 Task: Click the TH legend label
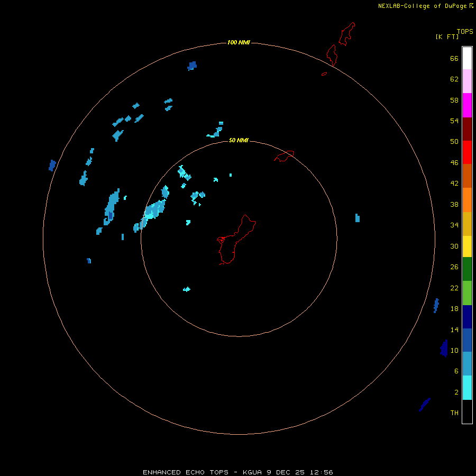[x=454, y=413]
